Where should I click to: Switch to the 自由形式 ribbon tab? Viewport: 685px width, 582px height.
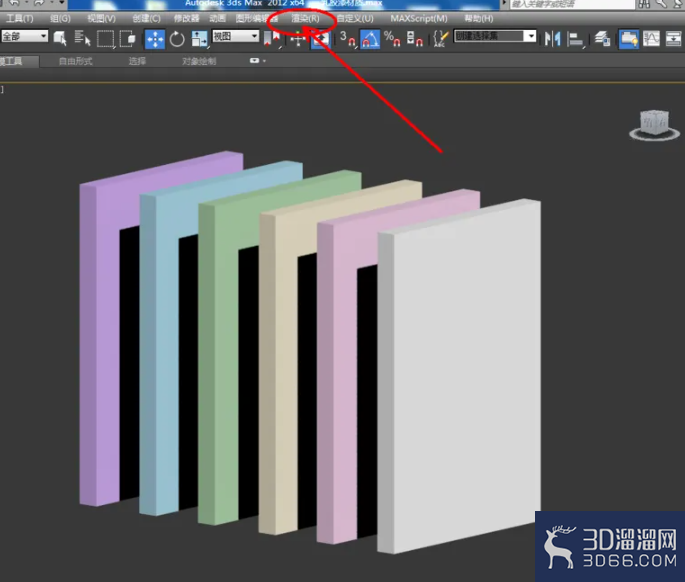(76, 61)
